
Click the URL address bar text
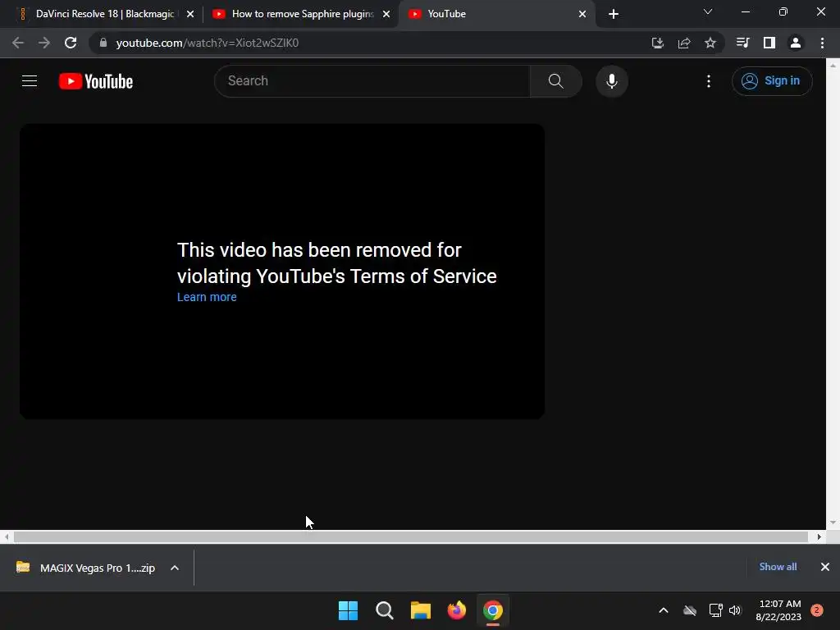(x=208, y=43)
